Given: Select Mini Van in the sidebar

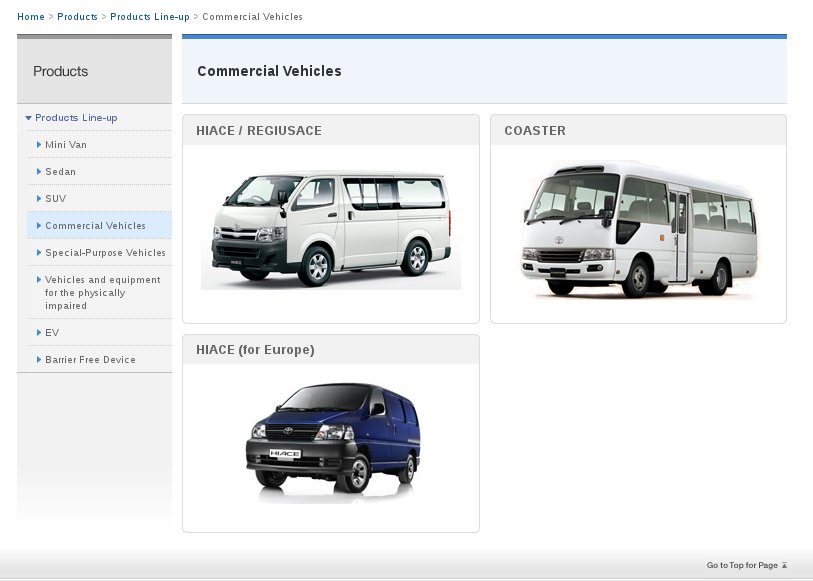Looking at the screenshot, I should pos(65,145).
